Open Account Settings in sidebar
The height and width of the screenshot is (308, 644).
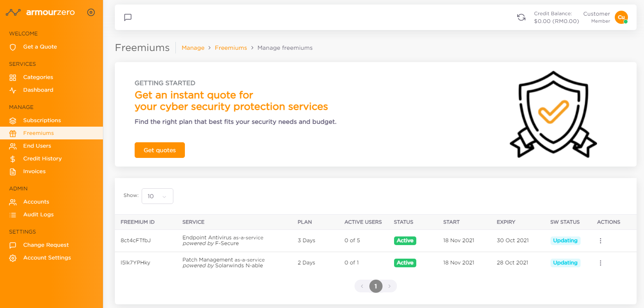click(x=51, y=258)
